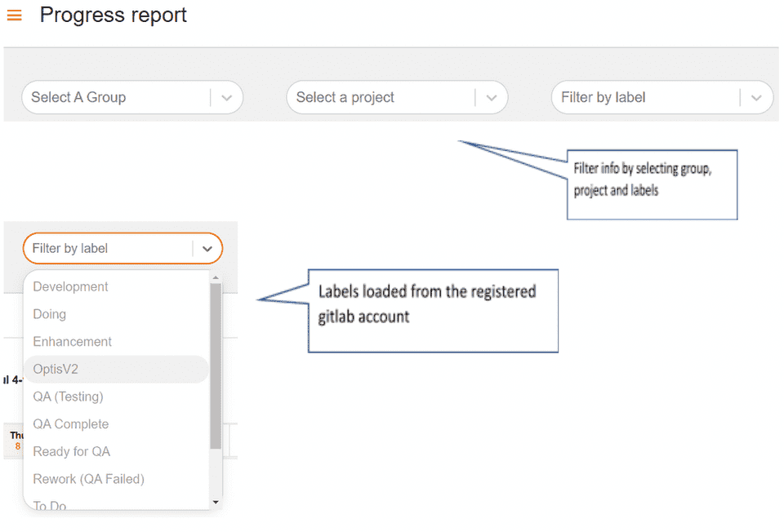The height and width of the screenshot is (532, 784).
Task: Pick the Enhancement label option
Action: (73, 342)
